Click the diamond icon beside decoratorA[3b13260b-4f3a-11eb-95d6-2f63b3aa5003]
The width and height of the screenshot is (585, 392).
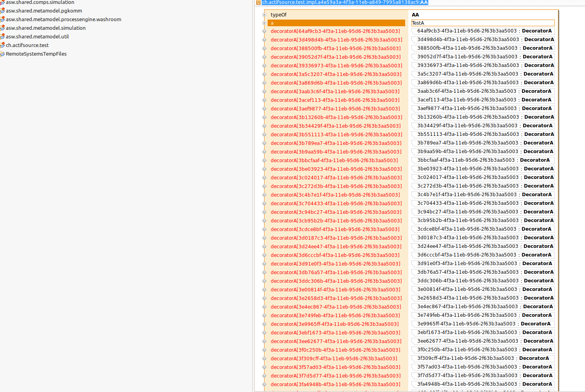pos(265,117)
